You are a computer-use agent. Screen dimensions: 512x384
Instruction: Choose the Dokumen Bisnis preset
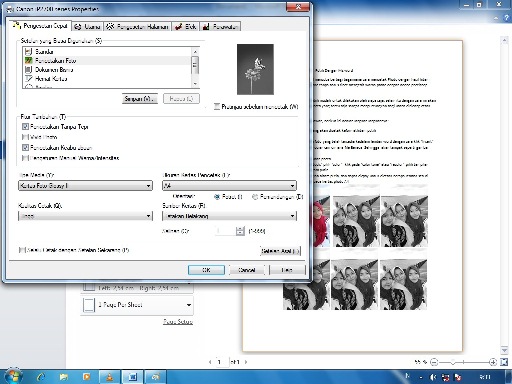coord(107,70)
